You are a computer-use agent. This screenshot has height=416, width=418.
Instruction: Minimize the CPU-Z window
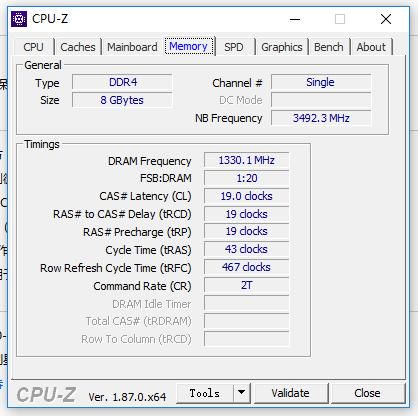295,19
